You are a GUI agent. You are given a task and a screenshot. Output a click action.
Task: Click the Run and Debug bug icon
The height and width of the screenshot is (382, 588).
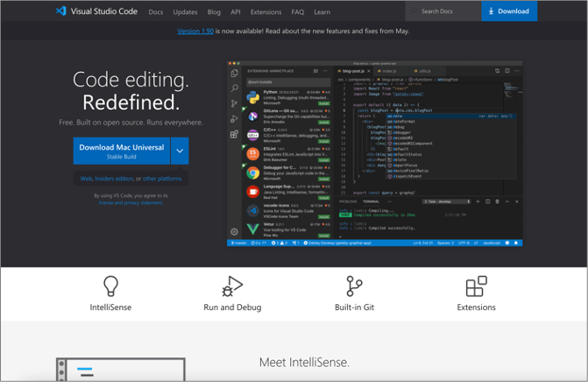[x=232, y=286]
